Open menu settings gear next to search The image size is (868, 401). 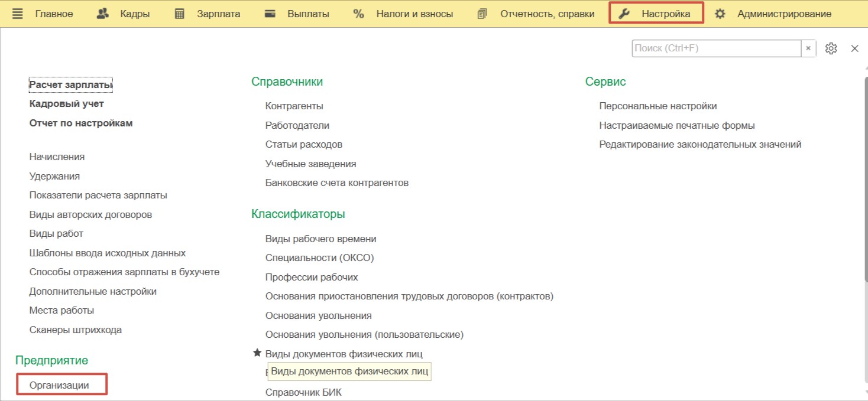(x=831, y=48)
